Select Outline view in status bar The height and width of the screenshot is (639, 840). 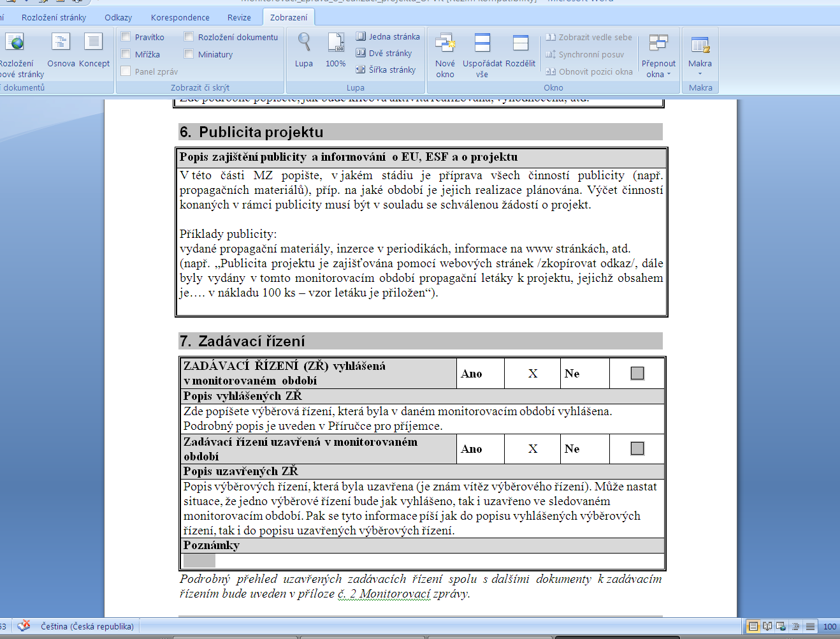pyautogui.click(x=795, y=627)
